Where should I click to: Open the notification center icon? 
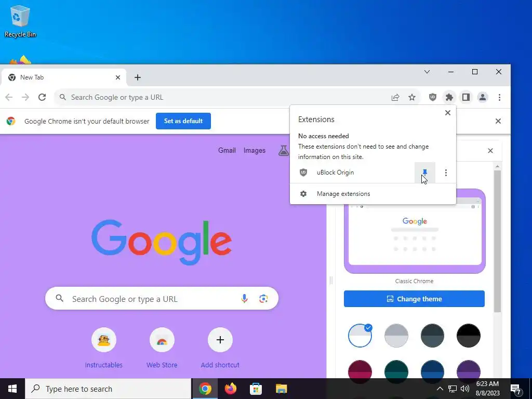pos(516,389)
